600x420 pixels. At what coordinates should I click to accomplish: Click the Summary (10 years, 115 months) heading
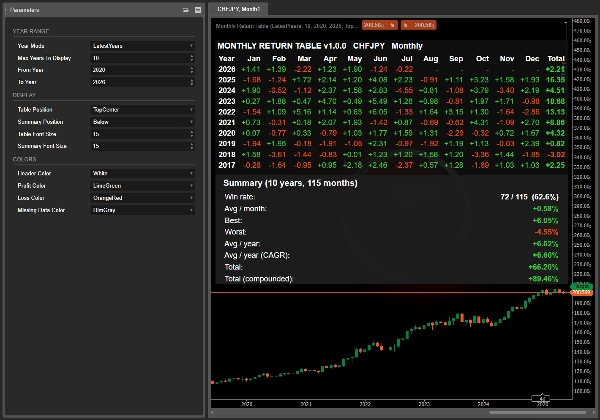(290, 183)
